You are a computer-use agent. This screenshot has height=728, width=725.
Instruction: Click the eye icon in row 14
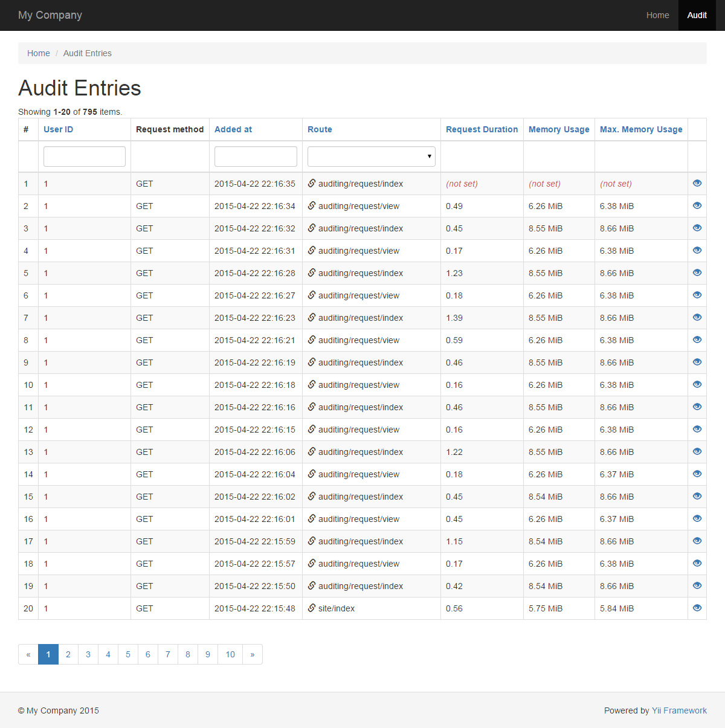click(697, 474)
